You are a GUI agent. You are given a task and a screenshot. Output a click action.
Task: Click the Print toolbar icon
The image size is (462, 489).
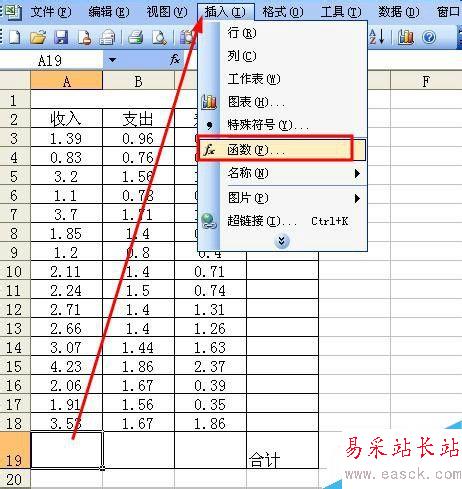(136, 37)
